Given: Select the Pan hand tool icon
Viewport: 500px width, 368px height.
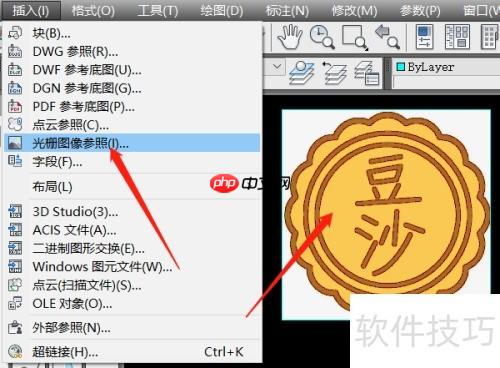Looking at the screenshot, I should click(x=290, y=36).
